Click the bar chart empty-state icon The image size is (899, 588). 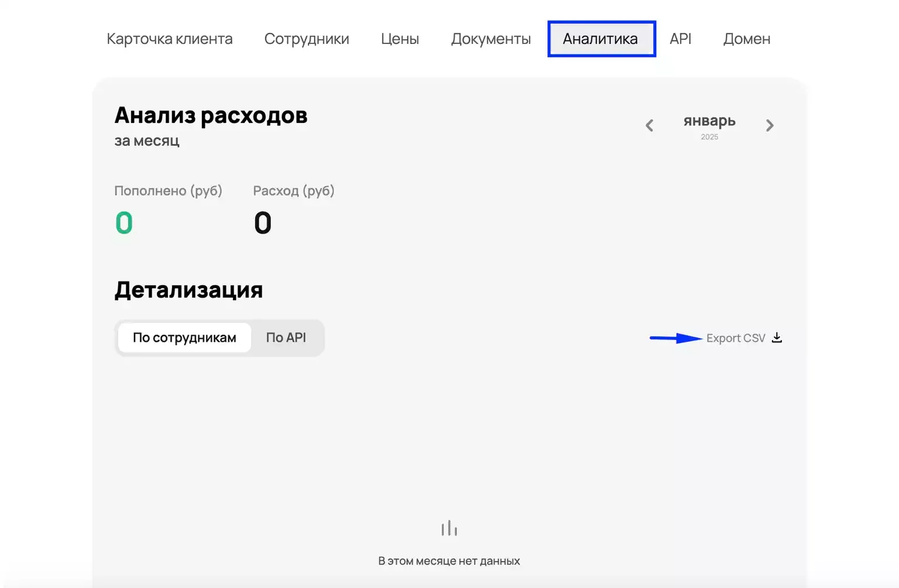click(449, 528)
